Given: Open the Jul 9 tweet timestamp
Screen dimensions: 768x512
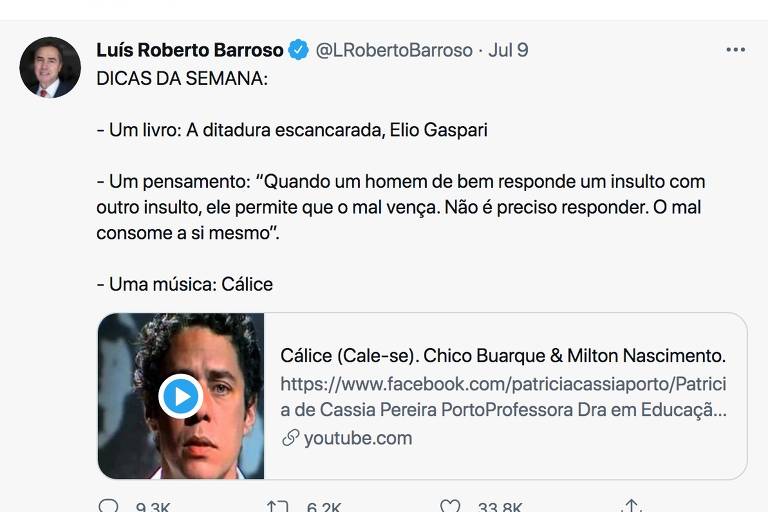Looking at the screenshot, I should coord(508,50).
